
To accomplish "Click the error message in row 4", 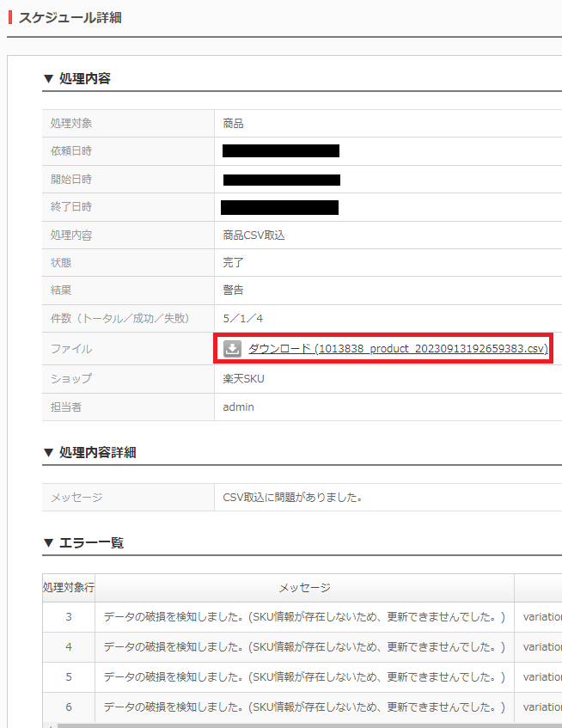I will 304,646.
